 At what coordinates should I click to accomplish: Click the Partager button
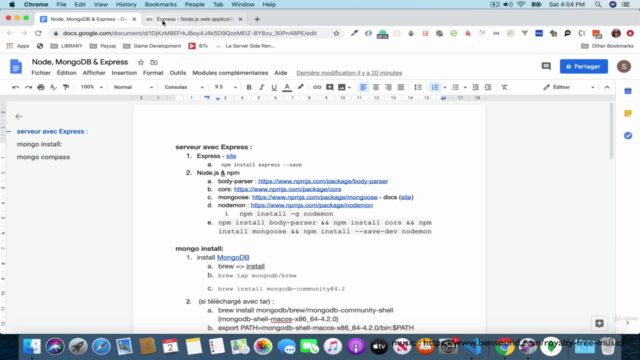584,67
